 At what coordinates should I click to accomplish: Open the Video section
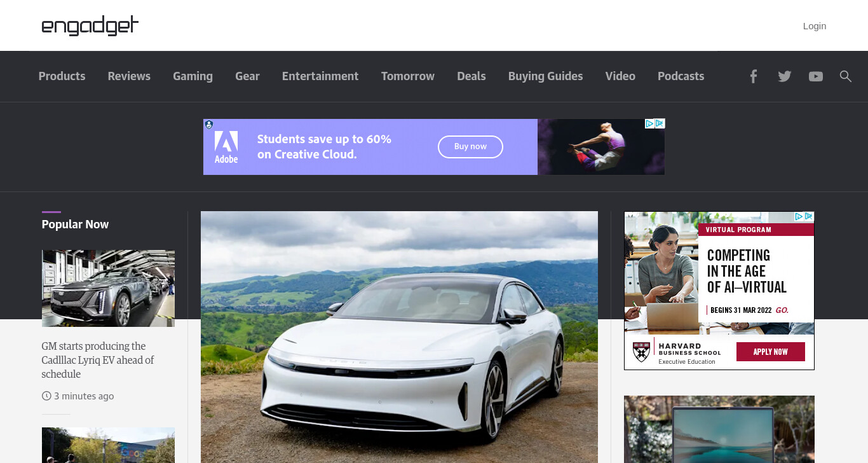click(620, 76)
